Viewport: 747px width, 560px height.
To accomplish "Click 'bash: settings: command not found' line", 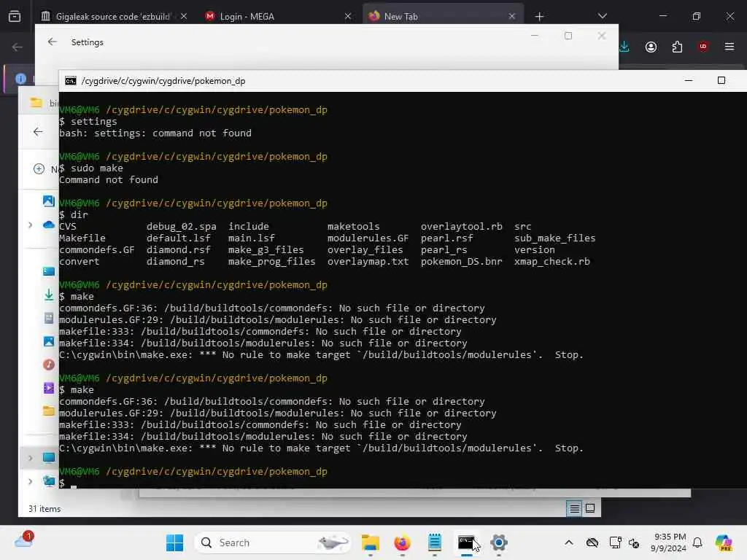I will click(155, 133).
